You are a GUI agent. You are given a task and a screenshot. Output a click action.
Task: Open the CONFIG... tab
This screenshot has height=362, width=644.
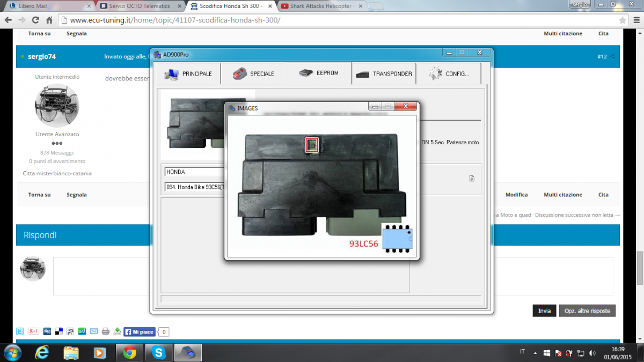(449, 73)
